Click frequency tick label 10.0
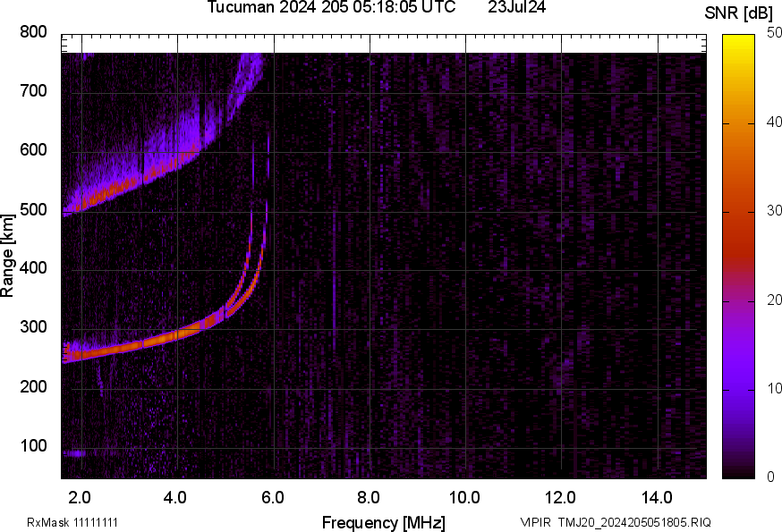 pyautogui.click(x=464, y=498)
